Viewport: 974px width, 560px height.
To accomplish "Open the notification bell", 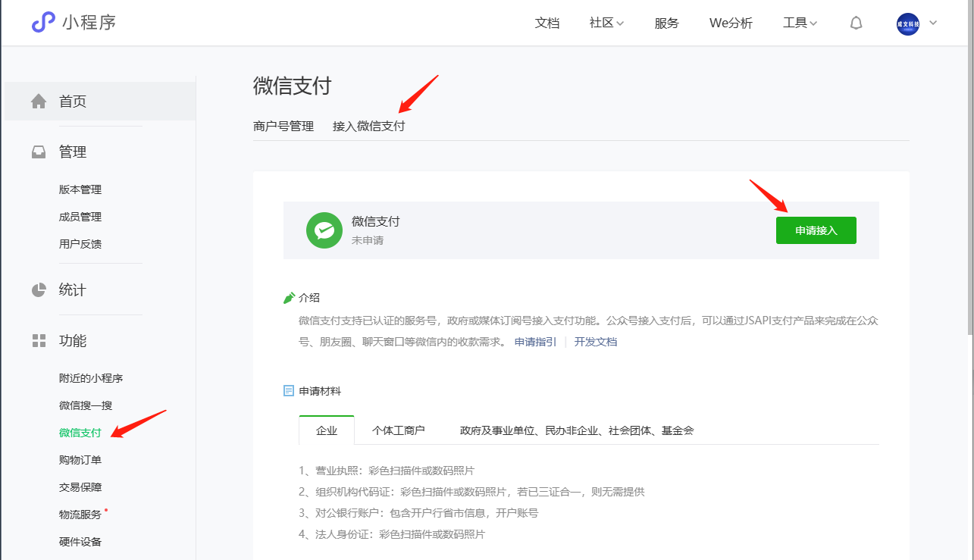I will coord(857,23).
